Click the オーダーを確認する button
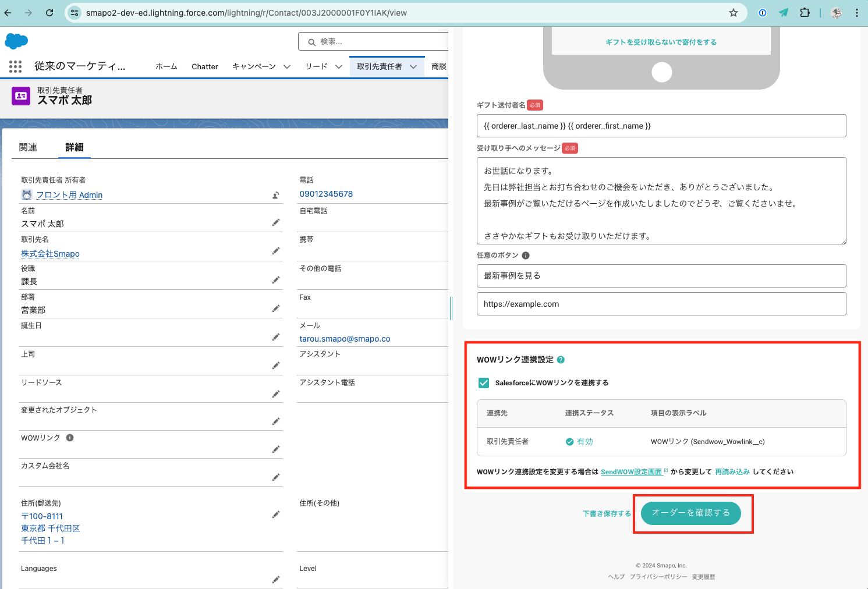The height and width of the screenshot is (589, 868). [x=691, y=513]
